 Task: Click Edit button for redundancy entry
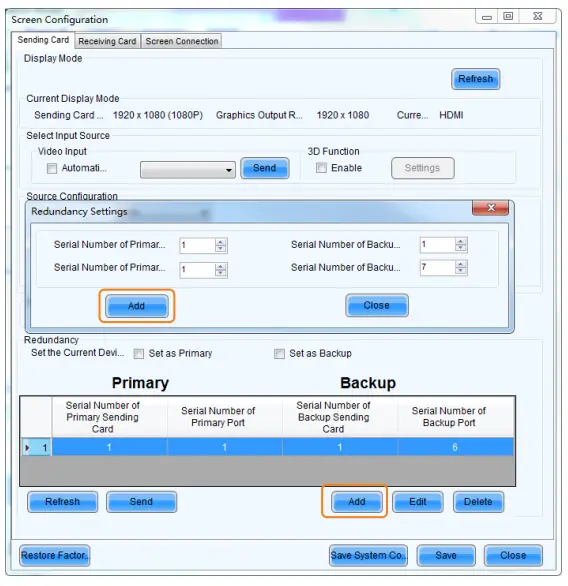[x=417, y=502]
